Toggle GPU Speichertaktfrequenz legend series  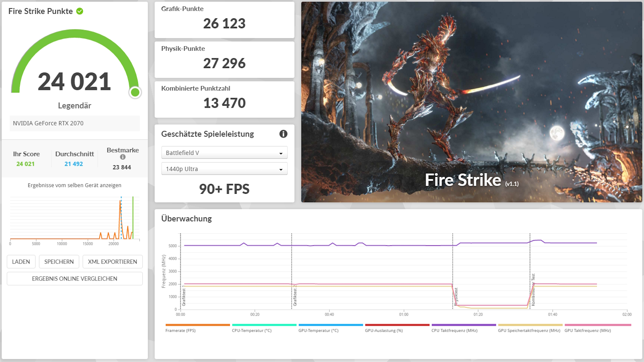pyautogui.click(x=529, y=330)
